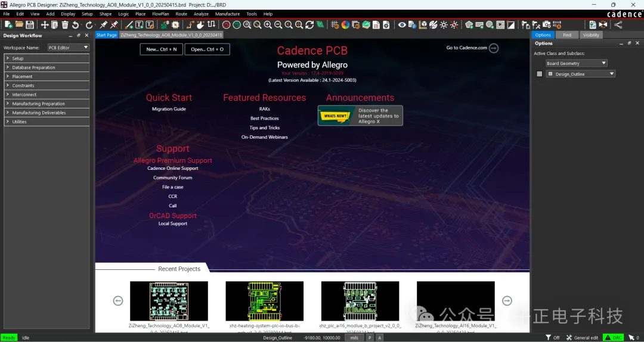Toggle the green DRC status indicator
This screenshot has height=342, width=644.
click(x=613, y=337)
